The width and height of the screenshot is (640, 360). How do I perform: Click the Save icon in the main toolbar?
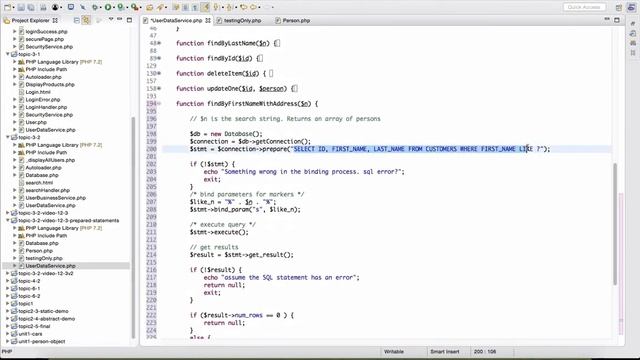click(22, 7)
